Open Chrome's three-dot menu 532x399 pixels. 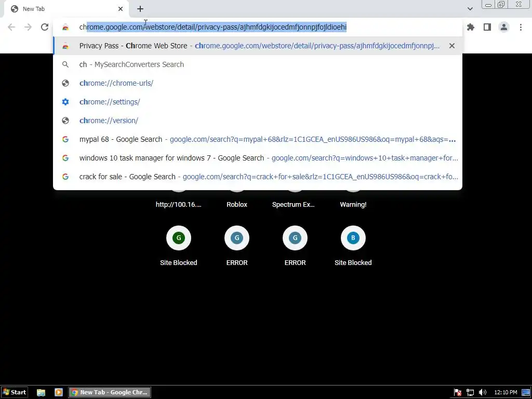[521, 27]
